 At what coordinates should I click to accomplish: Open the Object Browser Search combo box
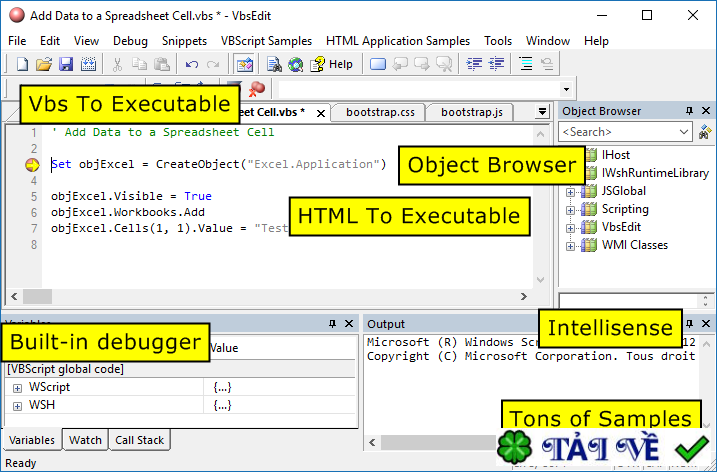[x=625, y=132]
